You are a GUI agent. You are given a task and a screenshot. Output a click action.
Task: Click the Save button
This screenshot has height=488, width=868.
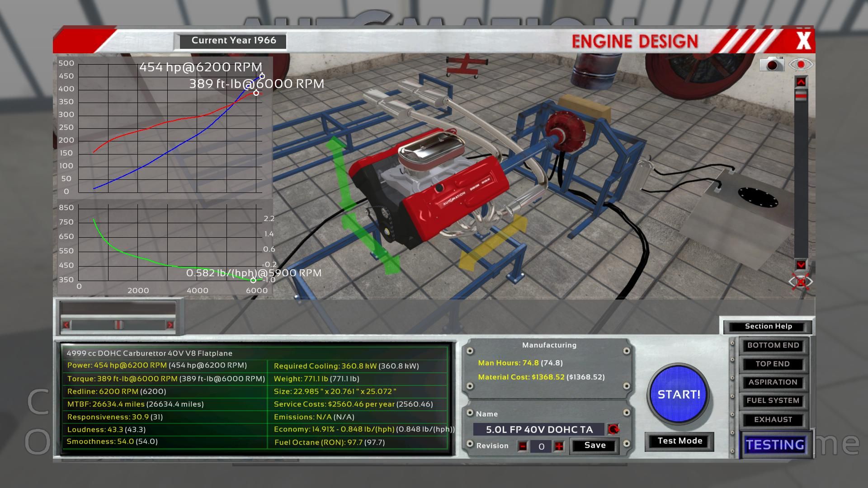594,446
